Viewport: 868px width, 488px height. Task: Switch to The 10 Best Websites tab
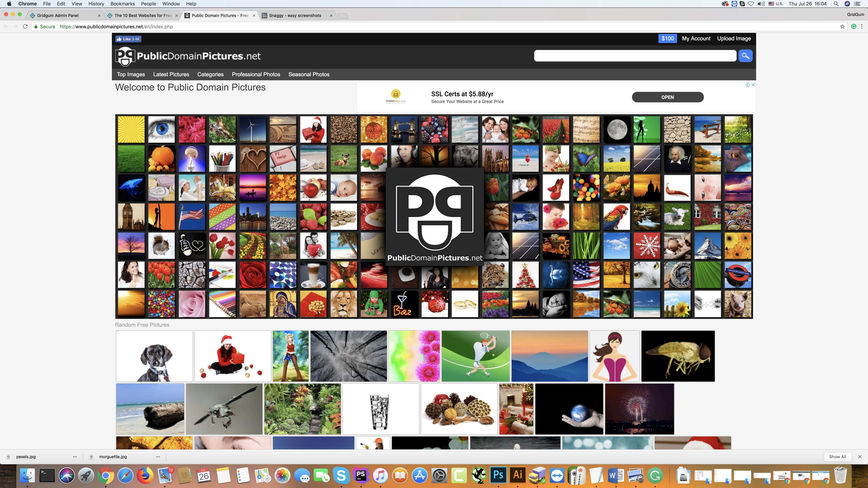click(x=143, y=15)
